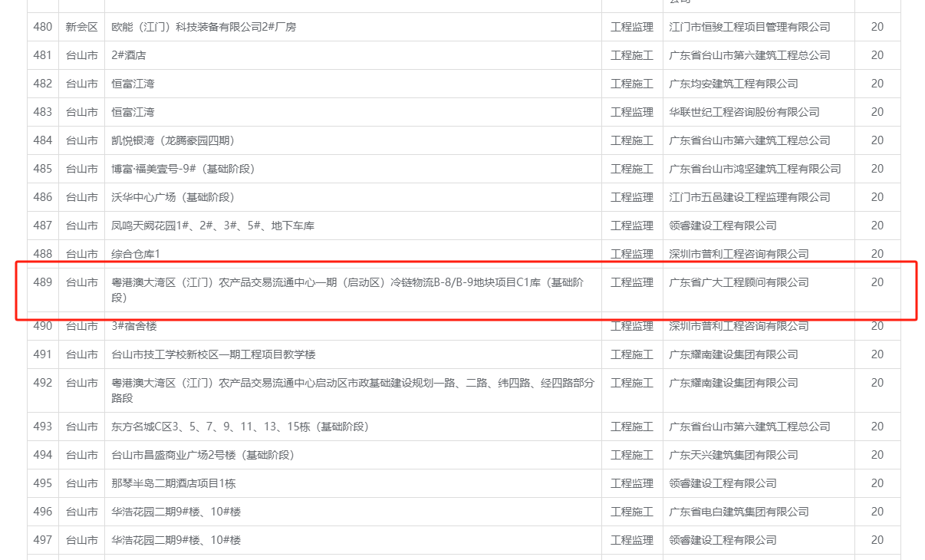The height and width of the screenshot is (560, 925).
Task: Select row number 497 cell
Action: (x=43, y=540)
